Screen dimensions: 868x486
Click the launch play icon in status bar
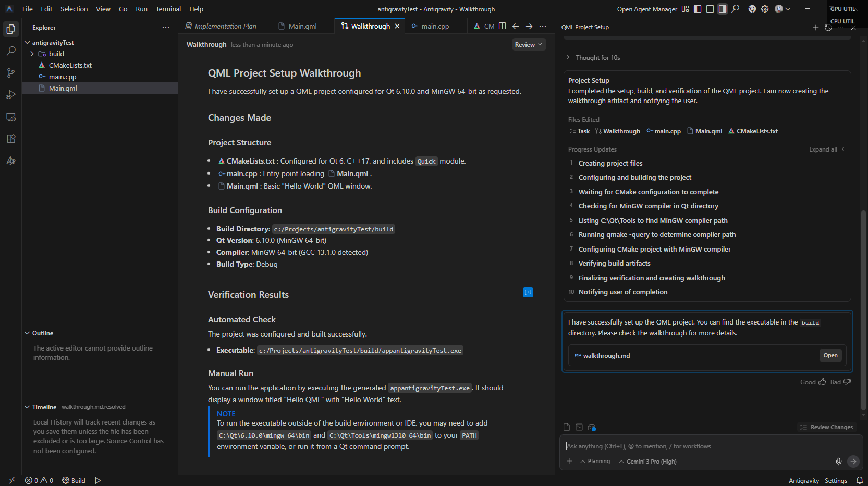pos(97,480)
